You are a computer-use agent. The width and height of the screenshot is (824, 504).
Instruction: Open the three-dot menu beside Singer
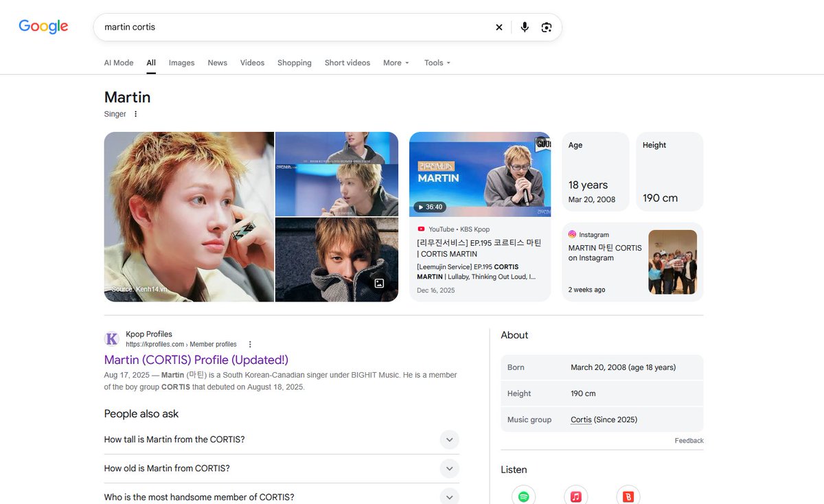[135, 114]
